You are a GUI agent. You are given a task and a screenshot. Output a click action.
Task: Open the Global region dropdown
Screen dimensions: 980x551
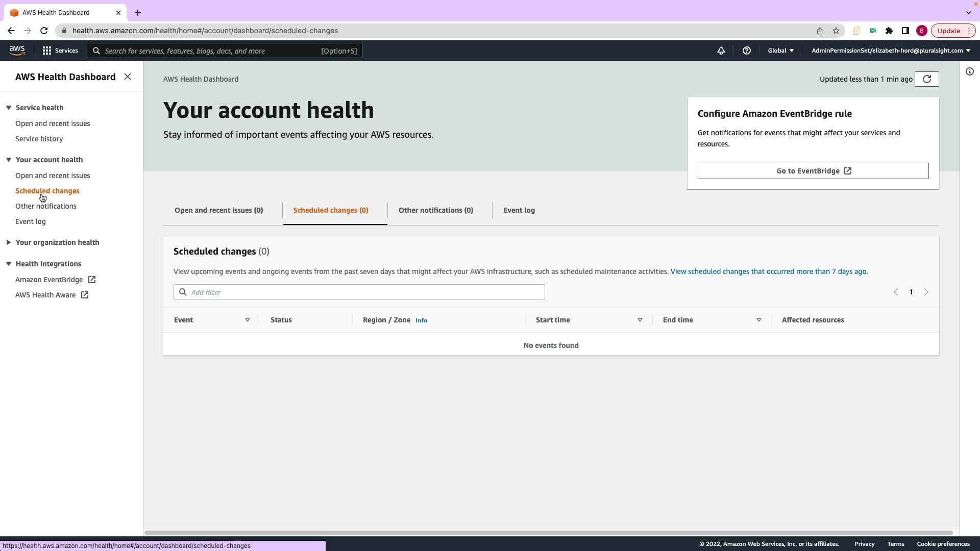[780, 51]
